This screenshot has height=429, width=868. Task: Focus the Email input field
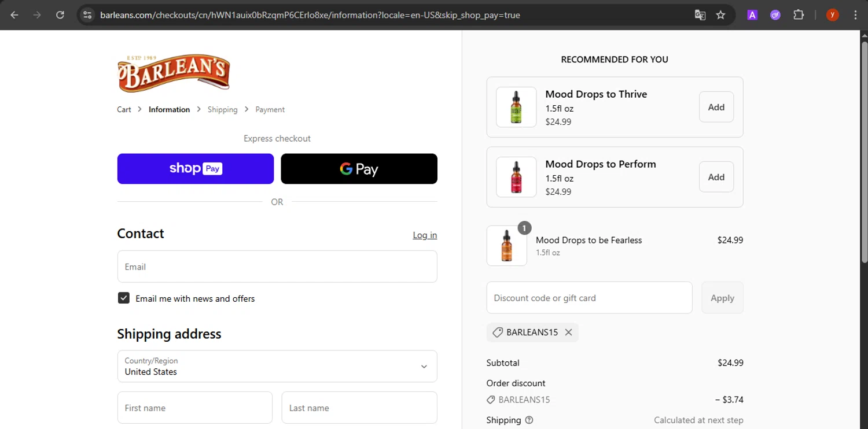(277, 267)
